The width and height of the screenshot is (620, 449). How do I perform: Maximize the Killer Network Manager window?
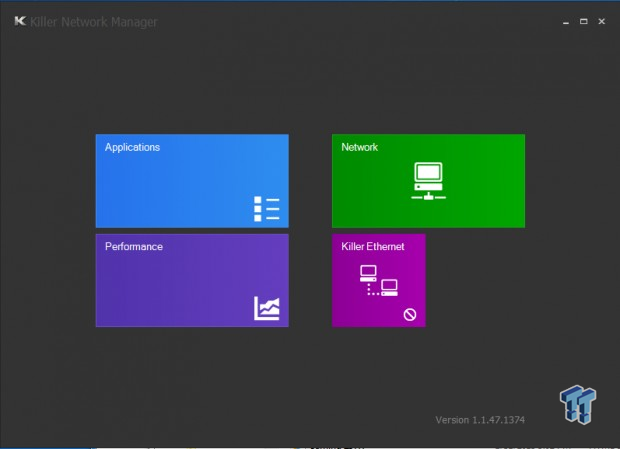[584, 21]
